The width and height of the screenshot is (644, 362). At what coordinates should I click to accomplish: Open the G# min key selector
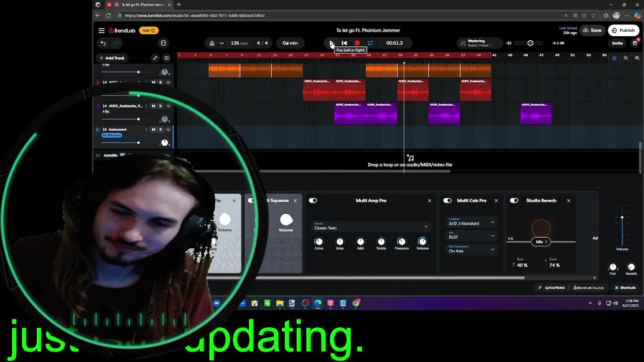tap(290, 43)
